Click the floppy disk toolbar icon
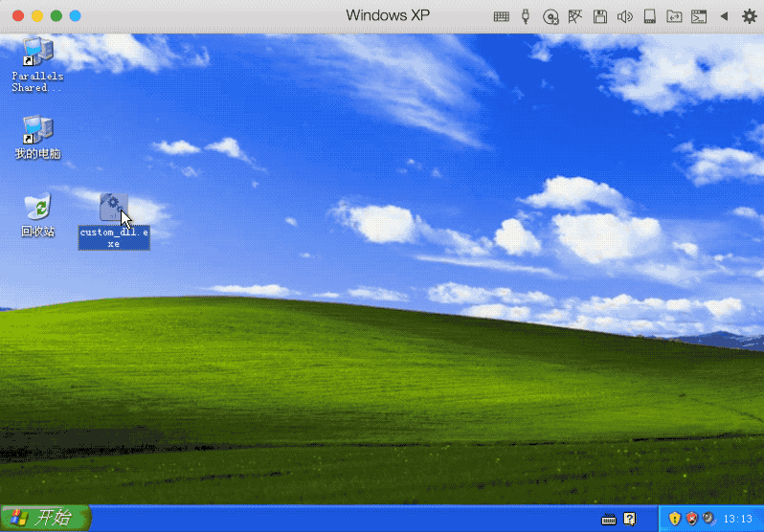Image resolution: width=764 pixels, height=532 pixels. (x=600, y=16)
